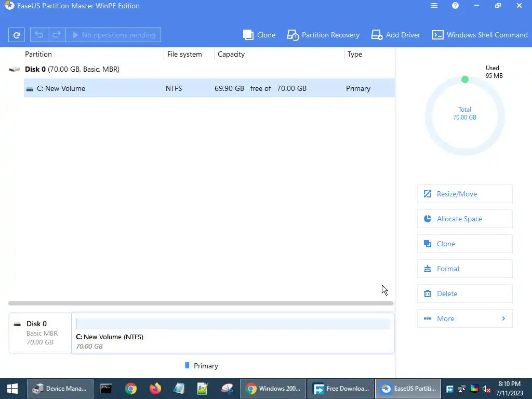The width and height of the screenshot is (532, 399).
Task: Expand the More options menu
Action: click(x=464, y=318)
